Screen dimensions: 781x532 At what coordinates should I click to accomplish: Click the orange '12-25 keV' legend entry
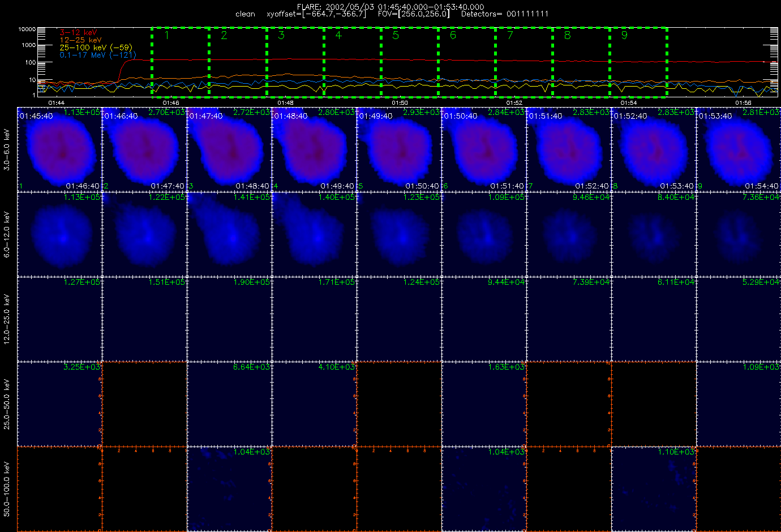pos(80,40)
